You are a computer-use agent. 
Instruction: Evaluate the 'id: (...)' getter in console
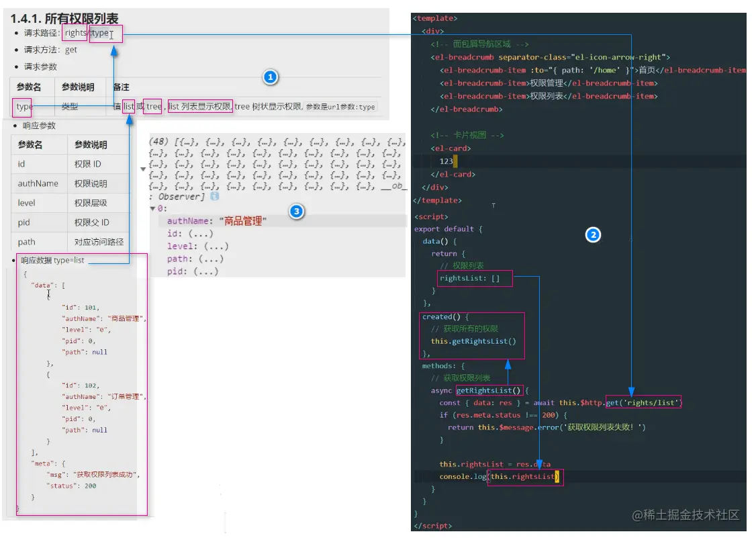(x=190, y=234)
